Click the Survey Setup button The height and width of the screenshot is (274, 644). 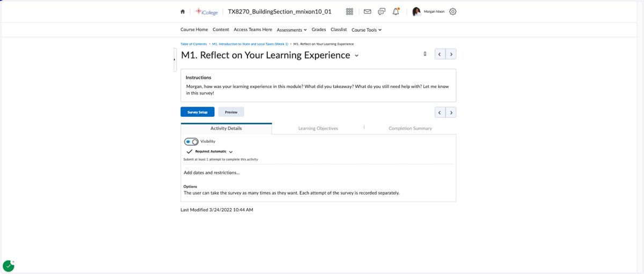[197, 112]
